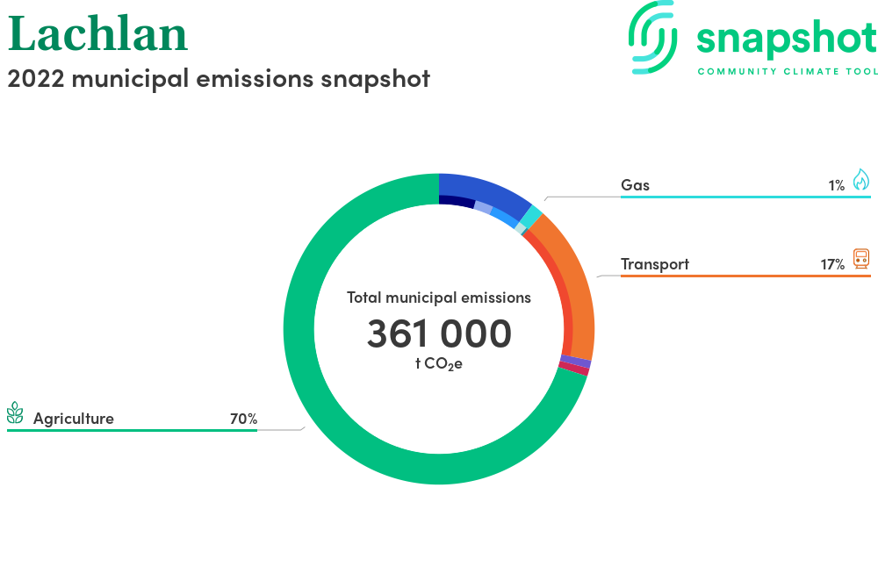This screenshot has width=878, height=588.
Task: Select the large blue electricity donut segment
Action: coord(487,192)
